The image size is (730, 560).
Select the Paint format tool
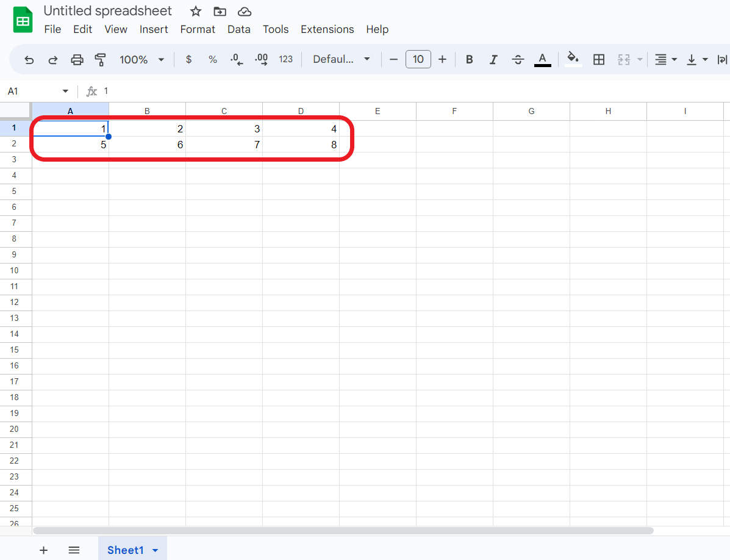click(x=101, y=59)
